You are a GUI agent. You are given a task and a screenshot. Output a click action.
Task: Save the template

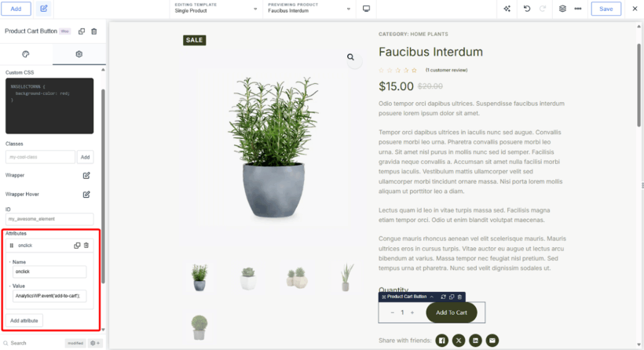[606, 9]
